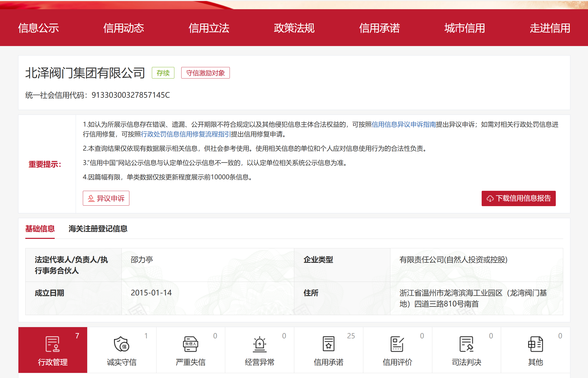Open 信用动态 navigation menu item
588x378 pixels.
pyautogui.click(x=123, y=28)
